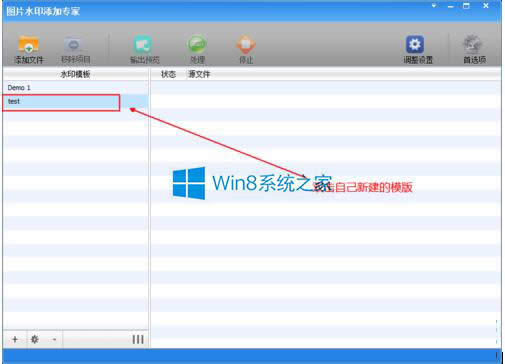Maximize the 图片水印添加专家 window
The image size is (505, 364).
pyautogui.click(x=466, y=6)
